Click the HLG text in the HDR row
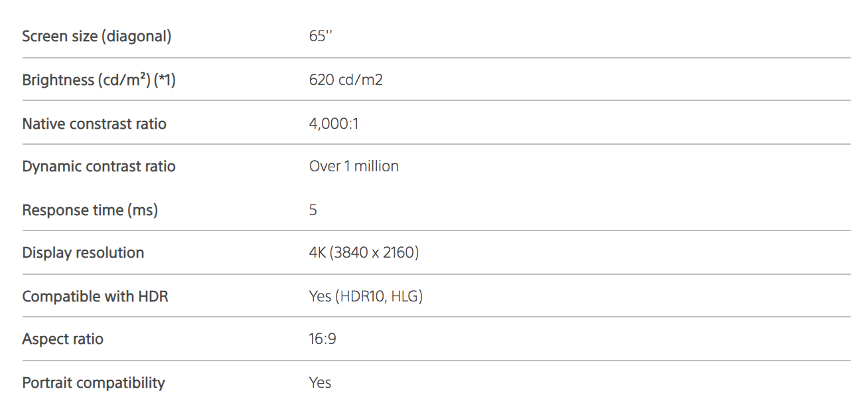 point(404,296)
